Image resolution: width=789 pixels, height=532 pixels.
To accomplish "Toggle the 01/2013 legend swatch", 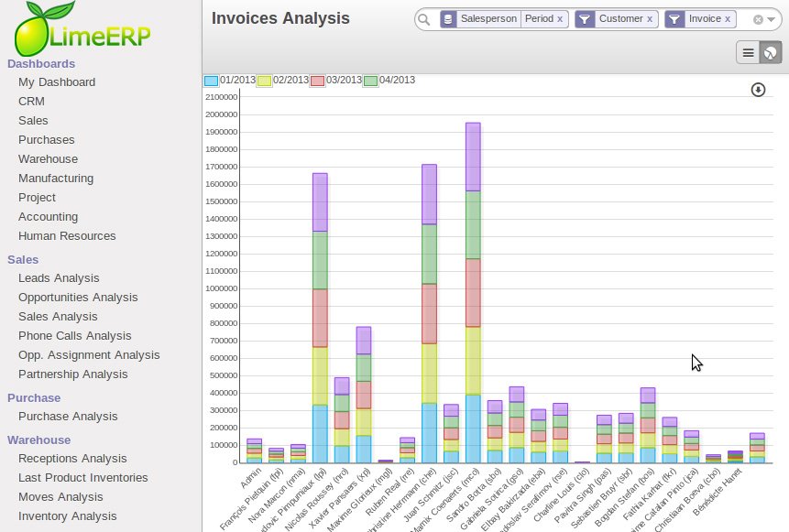I will (212, 81).
